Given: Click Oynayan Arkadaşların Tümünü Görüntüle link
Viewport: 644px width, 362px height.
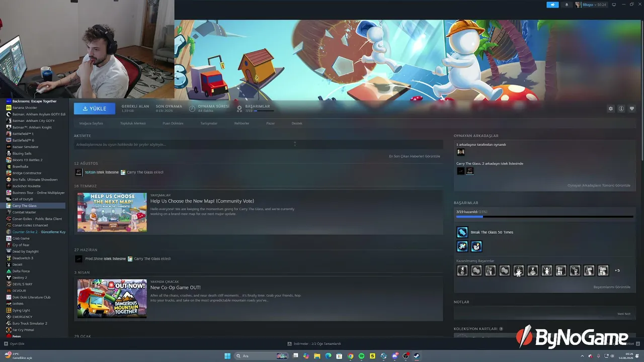Looking at the screenshot, I should (x=599, y=186).
